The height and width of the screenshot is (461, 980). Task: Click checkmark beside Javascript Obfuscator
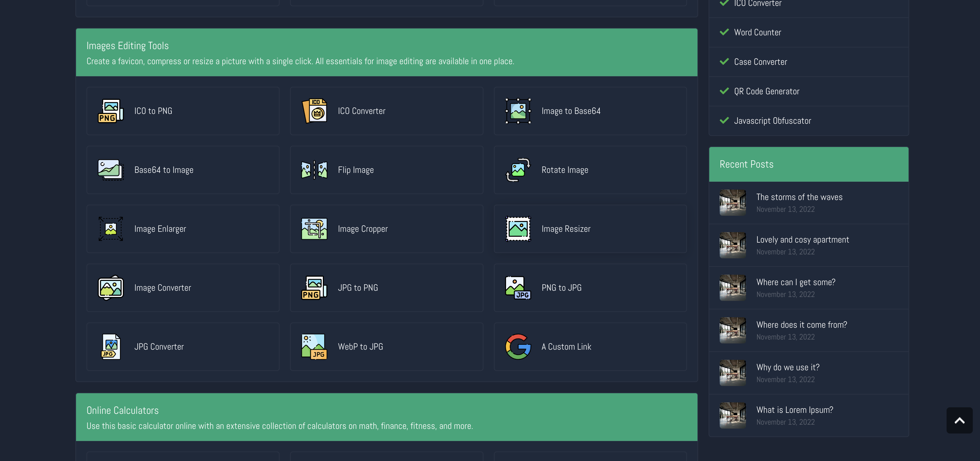724,120
